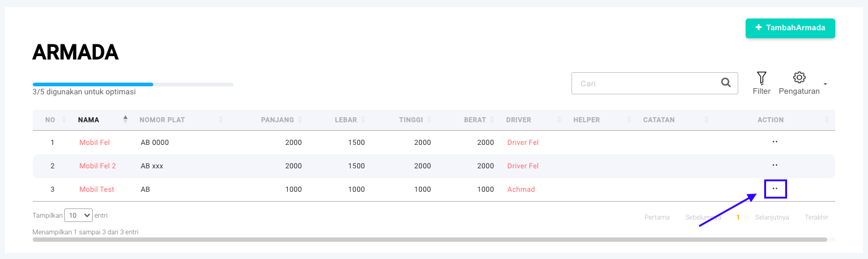Go to Selanjutnya page
The image size is (868, 259).
772,217
